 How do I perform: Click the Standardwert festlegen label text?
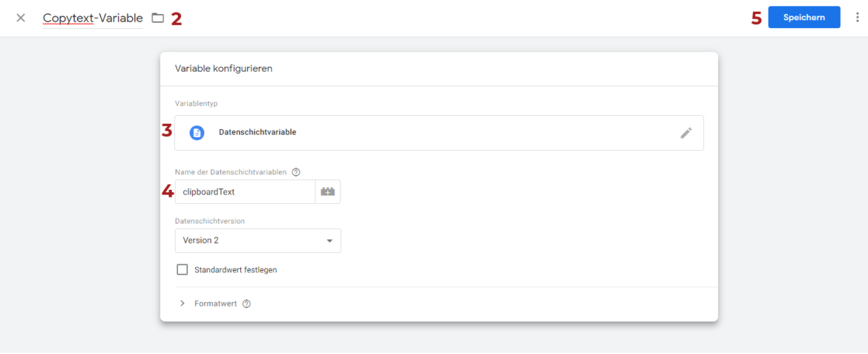[235, 270]
